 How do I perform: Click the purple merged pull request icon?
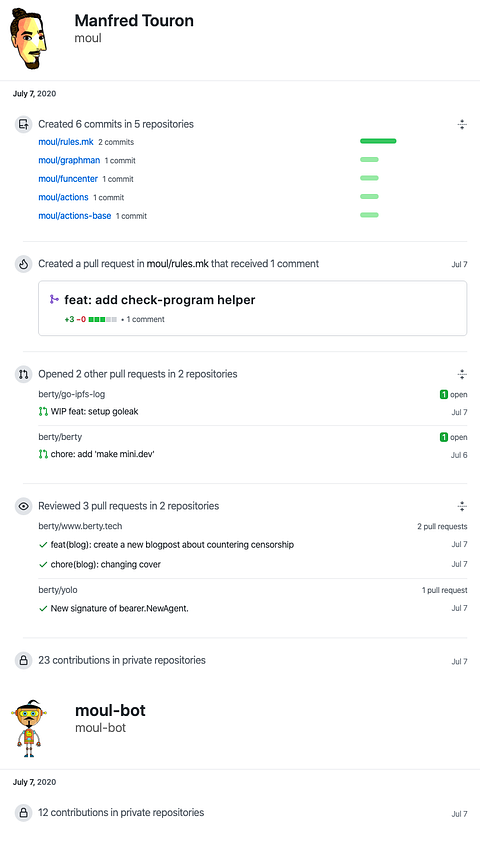tap(54, 299)
